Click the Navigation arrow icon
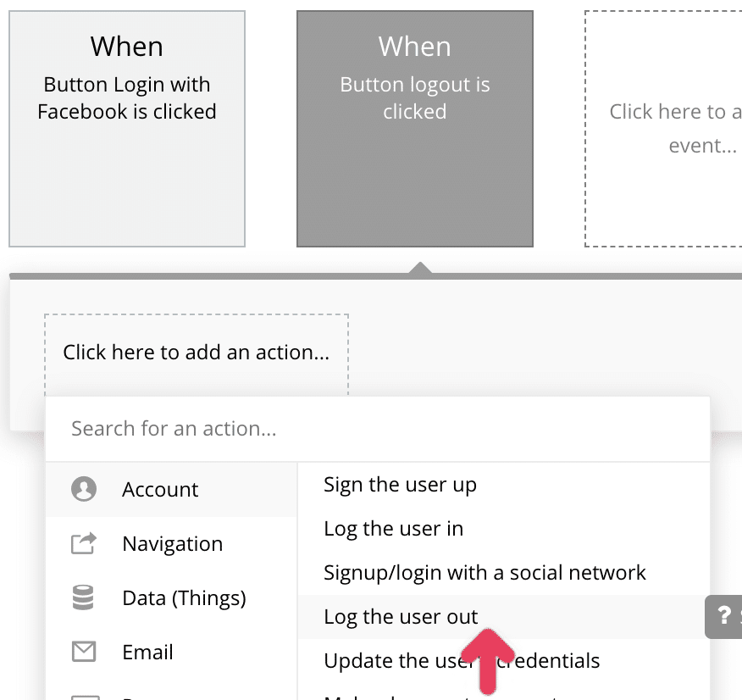Viewport: 742px width, 700px height. coord(84,543)
